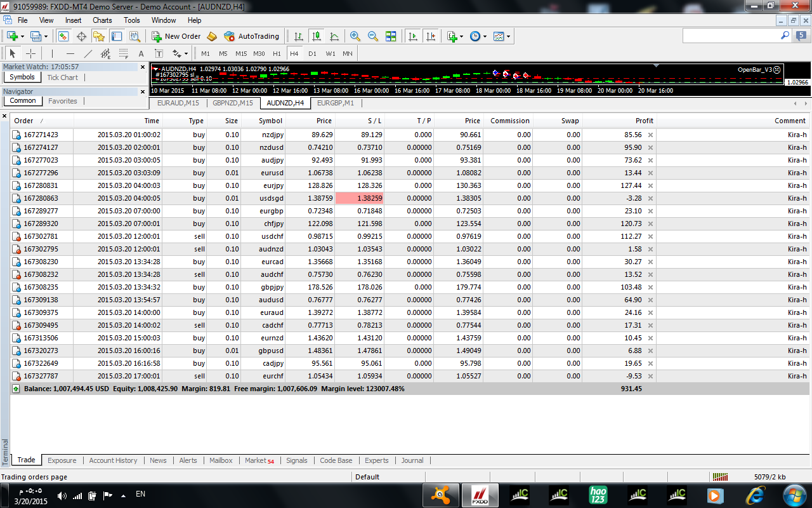Viewport: 812px width, 508px height.
Task: Toggle the Market Watch window
Action: click(63, 36)
